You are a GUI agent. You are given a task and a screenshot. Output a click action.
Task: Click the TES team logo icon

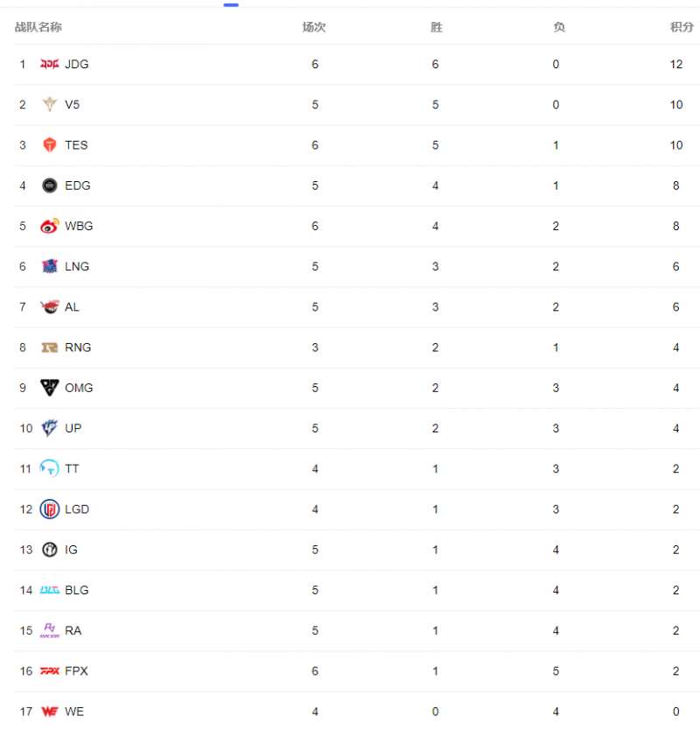tap(50, 145)
